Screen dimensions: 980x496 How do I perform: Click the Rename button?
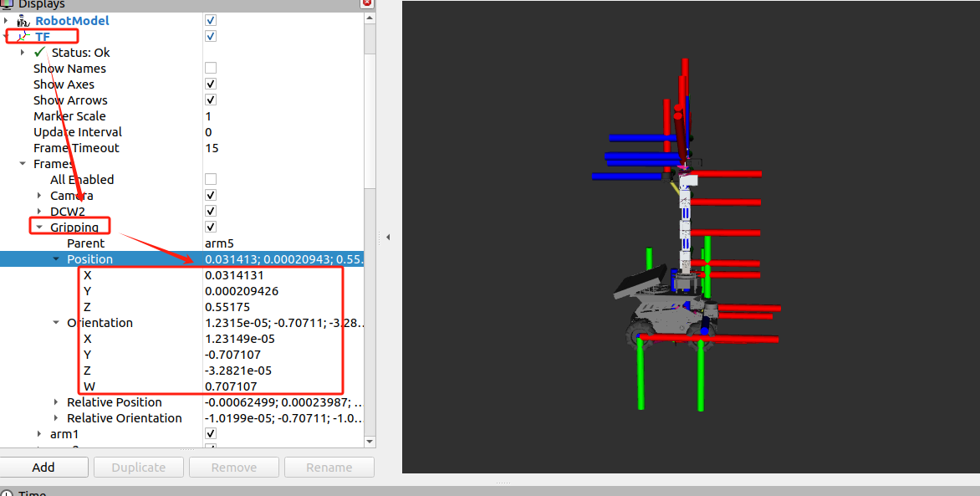tap(329, 468)
